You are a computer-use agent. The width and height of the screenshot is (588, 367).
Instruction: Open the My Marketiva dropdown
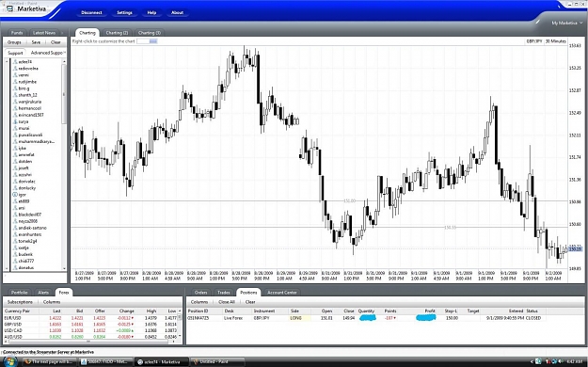coord(566,23)
